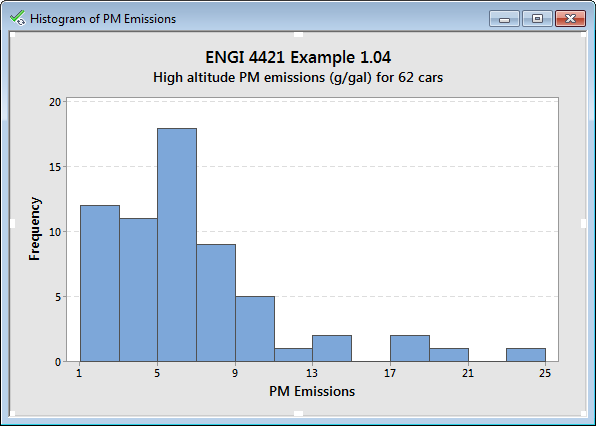Select the Frequency y-axis label
This screenshot has width=596, height=426.
(x=35, y=229)
